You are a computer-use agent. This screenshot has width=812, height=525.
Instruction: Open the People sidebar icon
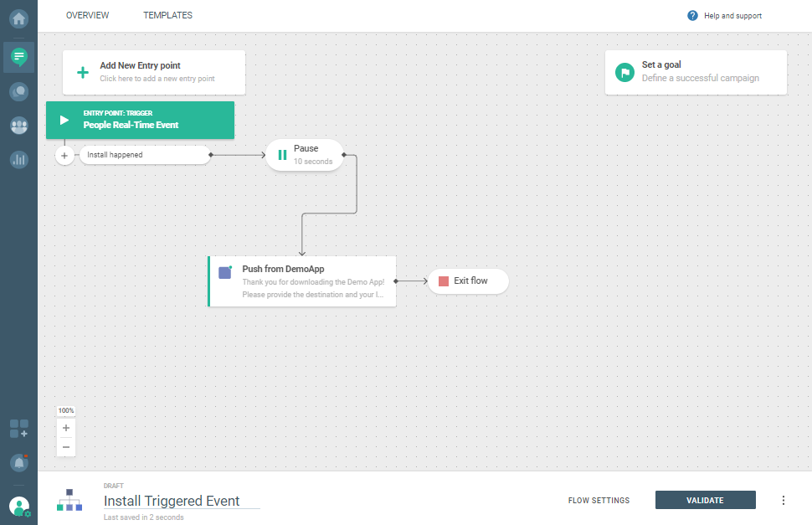point(18,126)
